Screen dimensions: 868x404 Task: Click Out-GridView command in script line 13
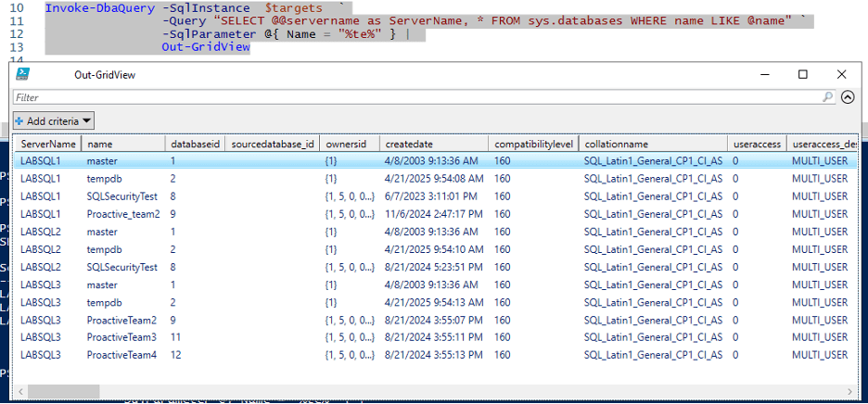click(x=206, y=47)
